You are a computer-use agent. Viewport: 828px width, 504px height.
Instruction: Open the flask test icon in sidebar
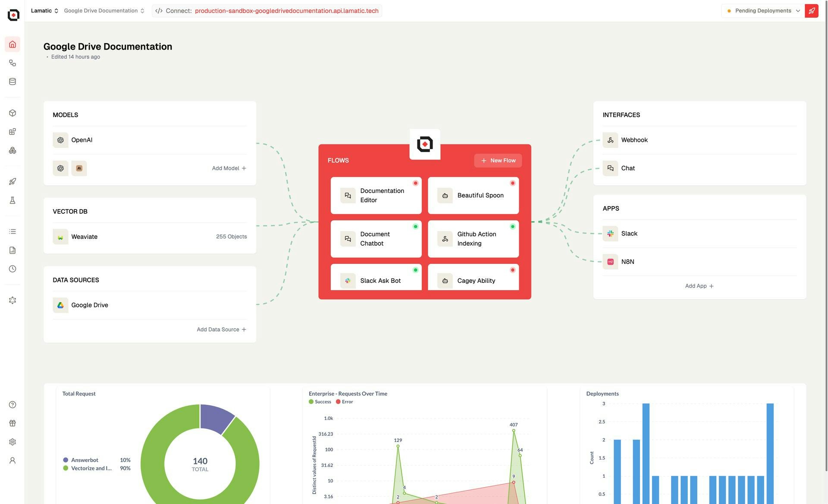coord(13,200)
